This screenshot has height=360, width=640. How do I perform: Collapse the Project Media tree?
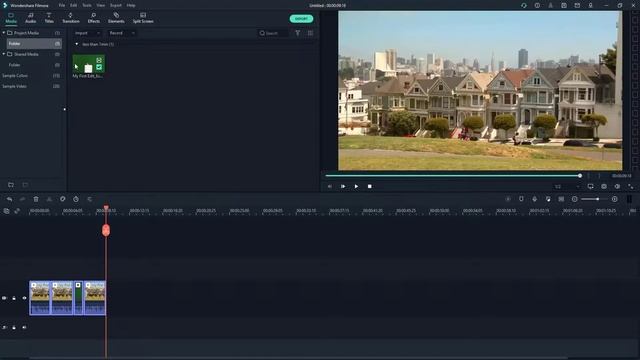pos(4,33)
